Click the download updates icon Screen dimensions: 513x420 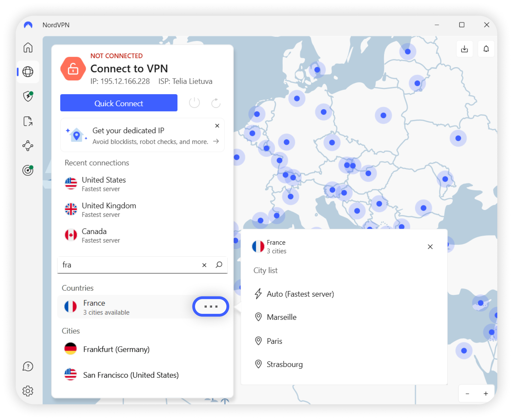[x=464, y=49]
